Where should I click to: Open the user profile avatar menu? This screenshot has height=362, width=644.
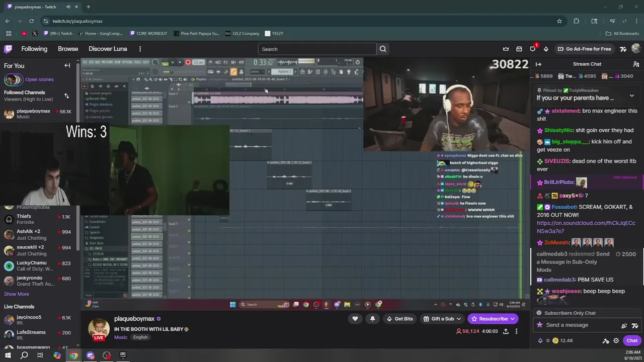coord(636,49)
